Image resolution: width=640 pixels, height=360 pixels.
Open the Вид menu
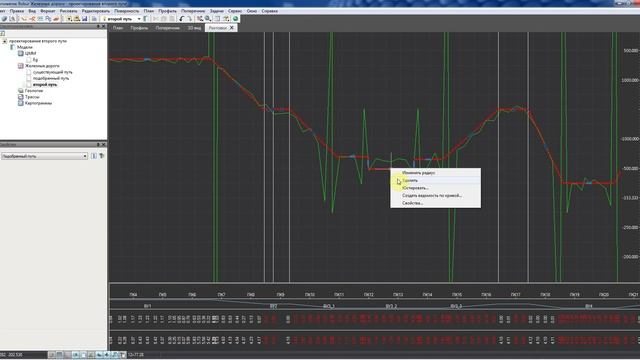tap(32, 11)
